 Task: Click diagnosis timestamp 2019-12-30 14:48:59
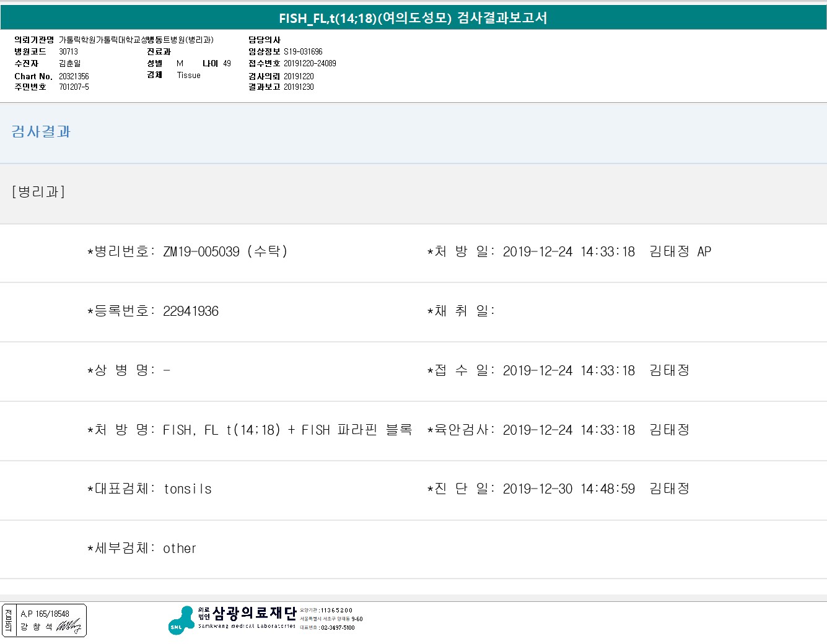569,489
